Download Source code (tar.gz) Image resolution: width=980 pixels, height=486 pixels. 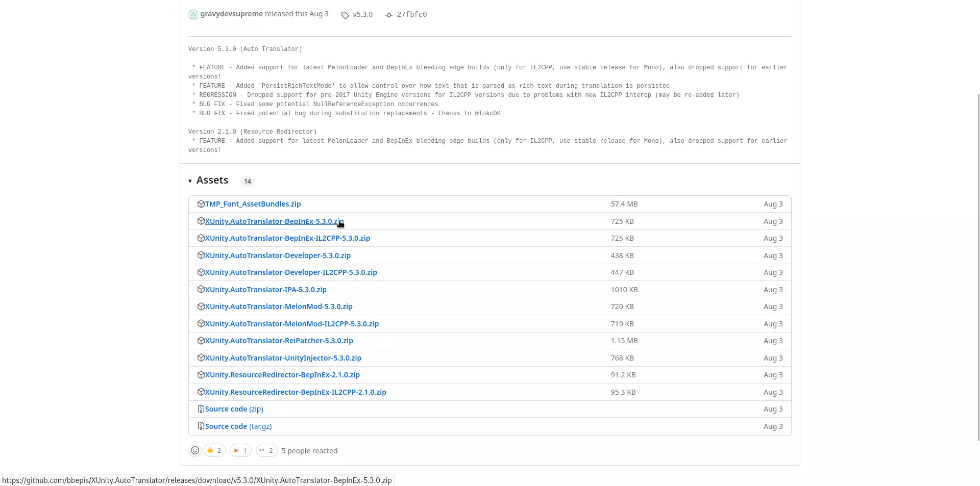tap(238, 426)
